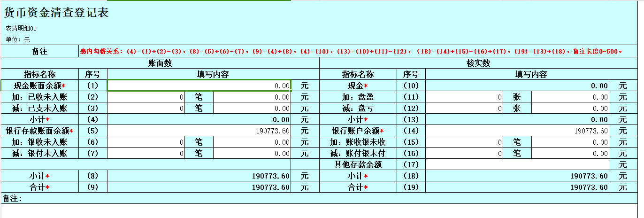Click the 填写内容 header under 核实数
Screen dimensions: 644x218
click(x=531, y=74)
